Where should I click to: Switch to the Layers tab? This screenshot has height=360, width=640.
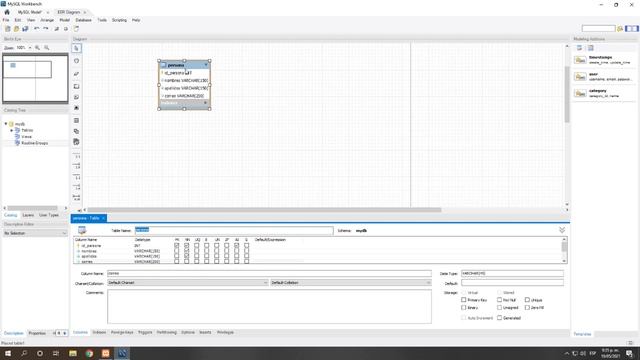coord(28,215)
